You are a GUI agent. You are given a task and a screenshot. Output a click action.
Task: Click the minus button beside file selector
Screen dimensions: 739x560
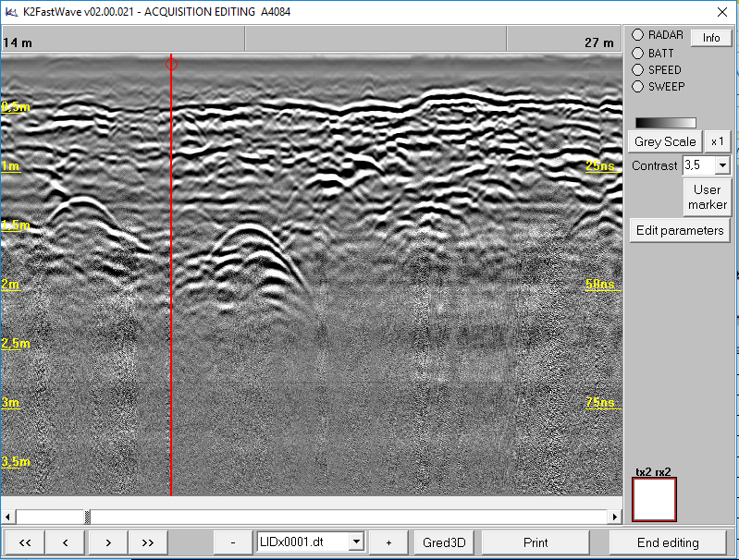coord(233,542)
